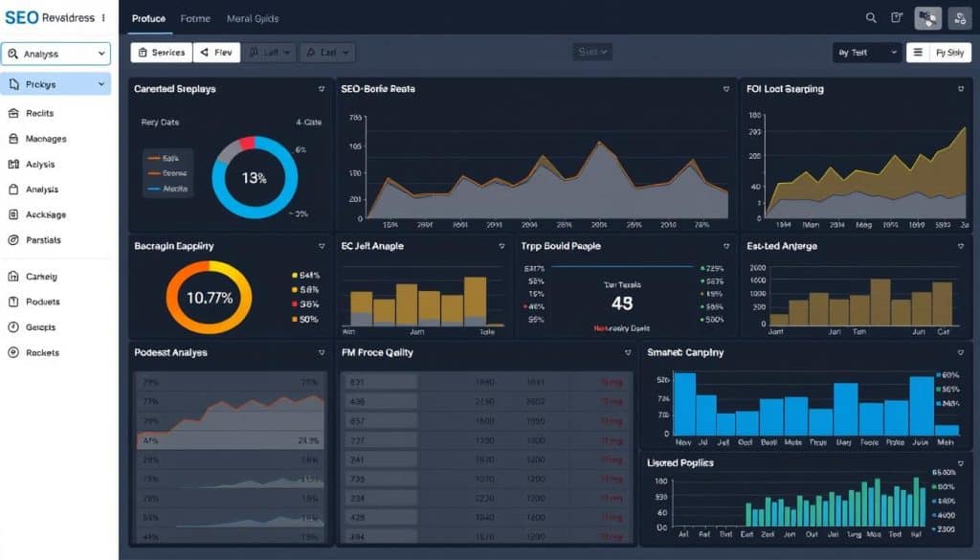Click the Analysis clipboard sidebar icon
The image size is (980, 560).
13,190
